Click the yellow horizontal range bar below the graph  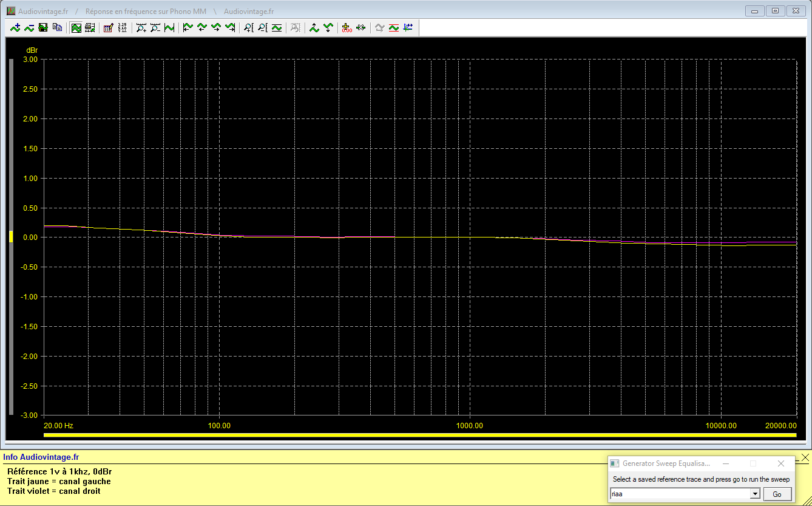pyautogui.click(x=420, y=434)
